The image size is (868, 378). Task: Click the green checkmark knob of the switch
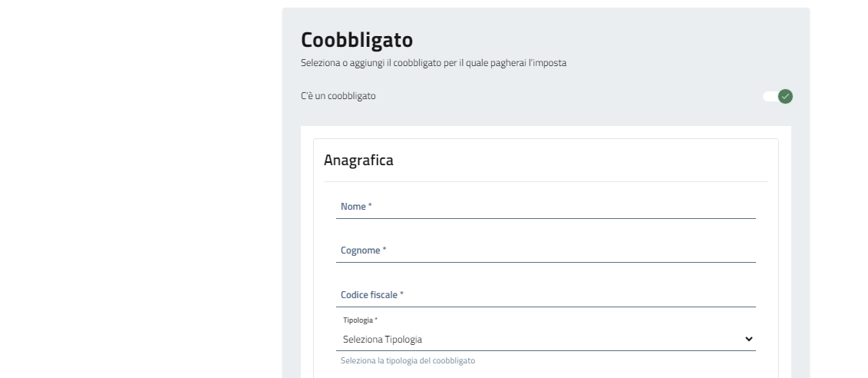(x=785, y=96)
